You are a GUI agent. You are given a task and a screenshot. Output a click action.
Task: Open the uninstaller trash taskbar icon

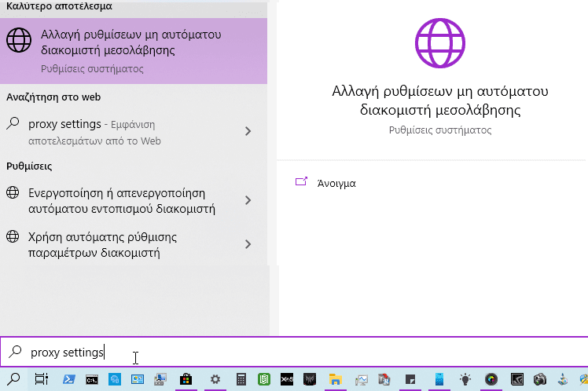pos(384,379)
